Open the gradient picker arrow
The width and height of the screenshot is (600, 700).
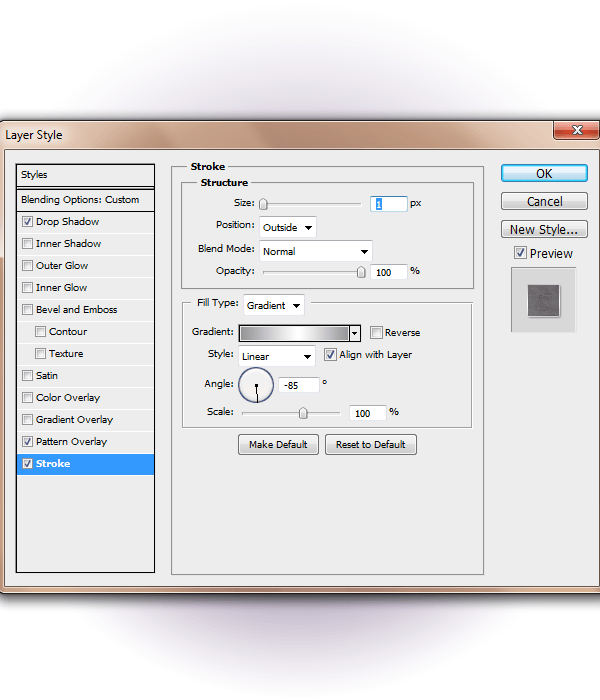(x=355, y=333)
